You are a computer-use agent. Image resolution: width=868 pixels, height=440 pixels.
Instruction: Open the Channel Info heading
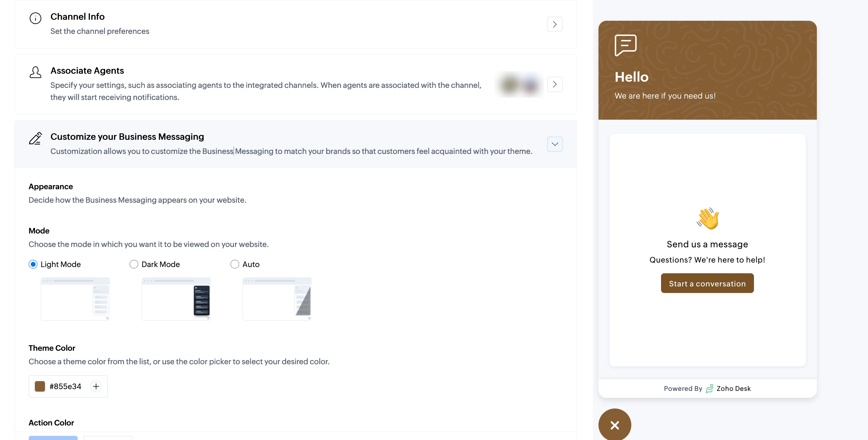coord(77,17)
